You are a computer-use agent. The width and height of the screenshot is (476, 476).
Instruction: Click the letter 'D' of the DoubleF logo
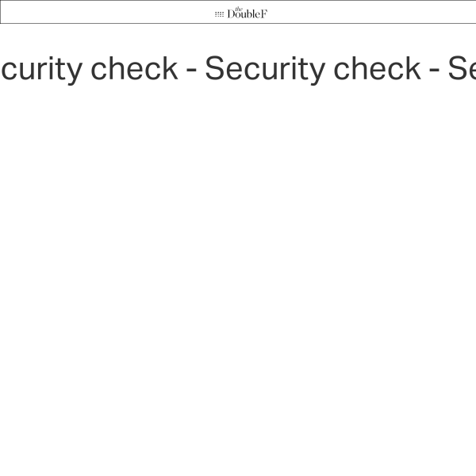pyautogui.click(x=232, y=14)
